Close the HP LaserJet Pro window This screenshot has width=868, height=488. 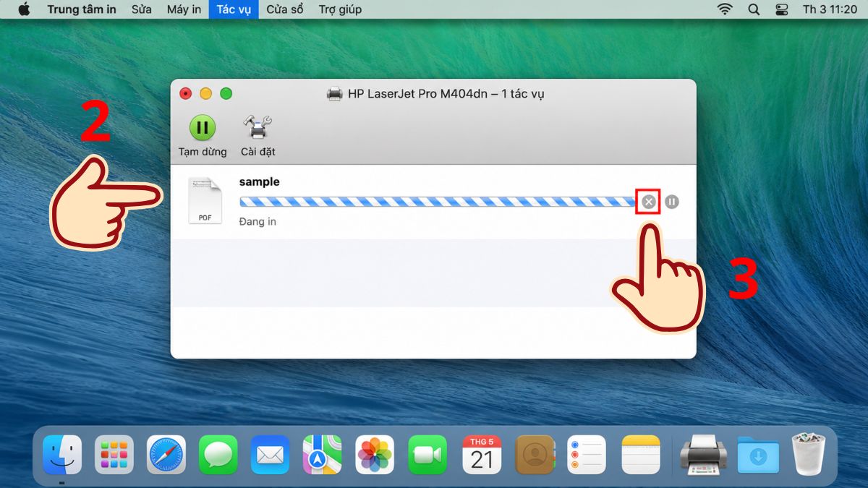pos(186,93)
